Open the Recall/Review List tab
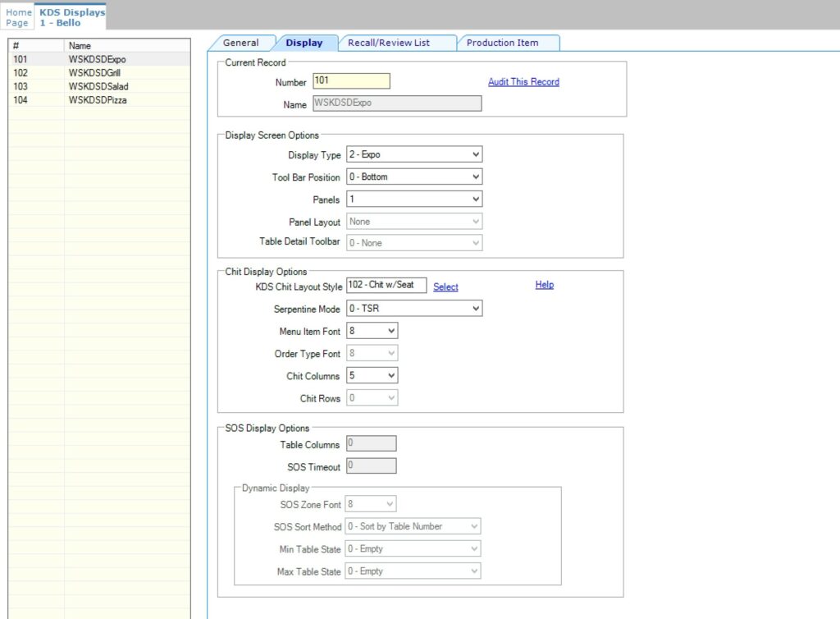 tap(388, 43)
